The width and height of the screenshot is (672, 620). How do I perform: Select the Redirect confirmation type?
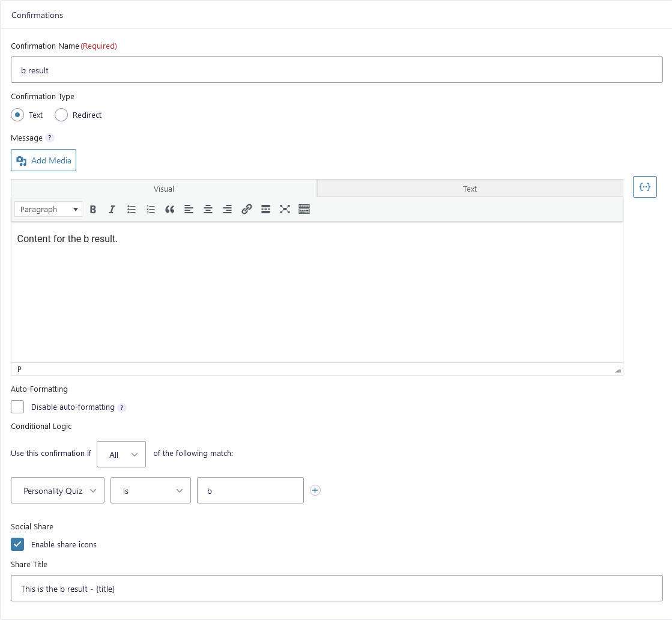(61, 115)
